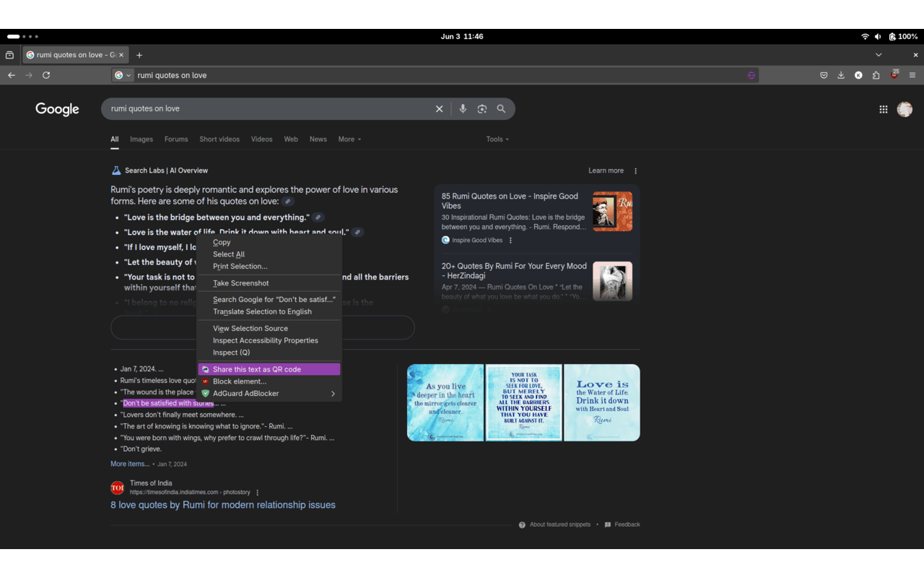Click the 'Love is the Water' quote image
The image size is (924, 578).
tap(602, 402)
